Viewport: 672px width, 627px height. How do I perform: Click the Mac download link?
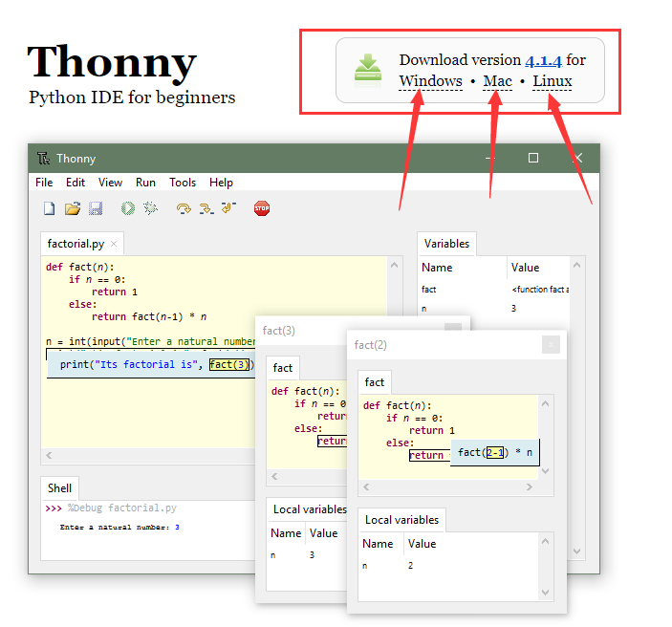498,81
